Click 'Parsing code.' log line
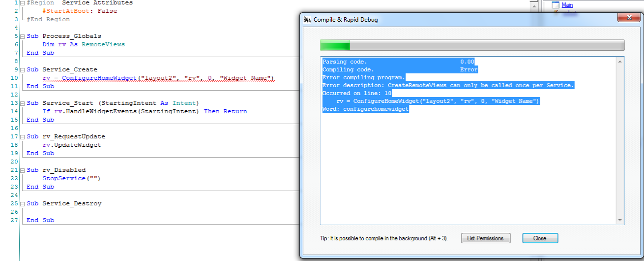The height and width of the screenshot is (261, 644). click(x=345, y=62)
